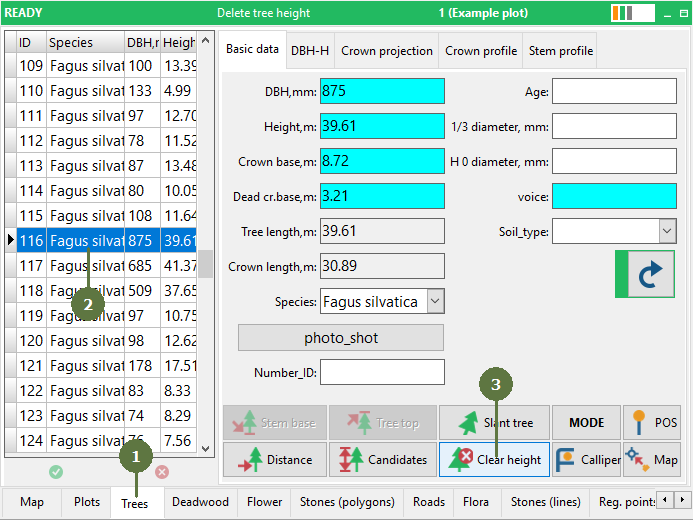This screenshot has width=693, height=520.
Task: Open the Roads tab
Action: coord(429,502)
